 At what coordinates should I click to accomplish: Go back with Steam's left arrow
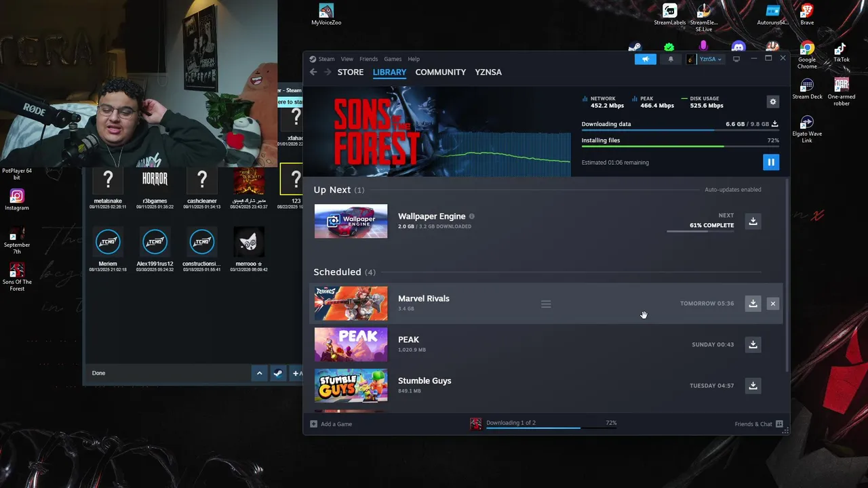tap(313, 72)
